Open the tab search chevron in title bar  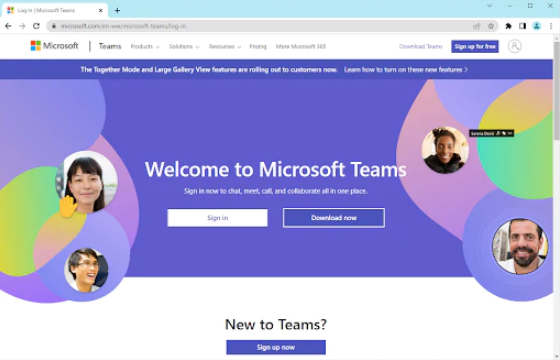pos(490,6)
